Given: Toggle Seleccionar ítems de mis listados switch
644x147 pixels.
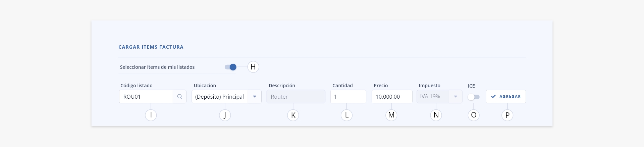Looking at the screenshot, I should pos(231,67).
